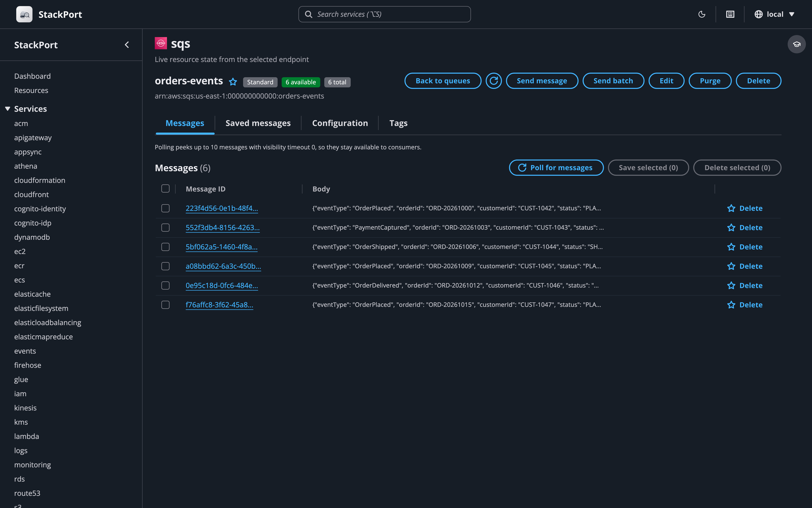Toggle dark mode moon icon

click(x=702, y=14)
